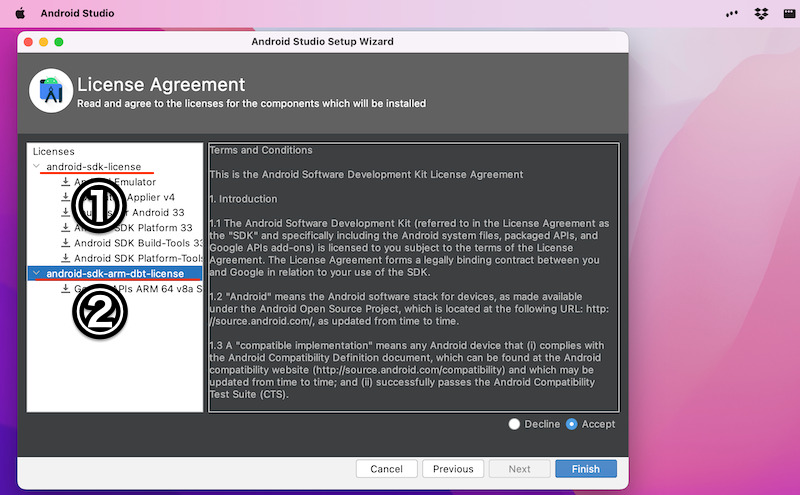
Task: Select the Accept radio button
Action: (x=572, y=424)
